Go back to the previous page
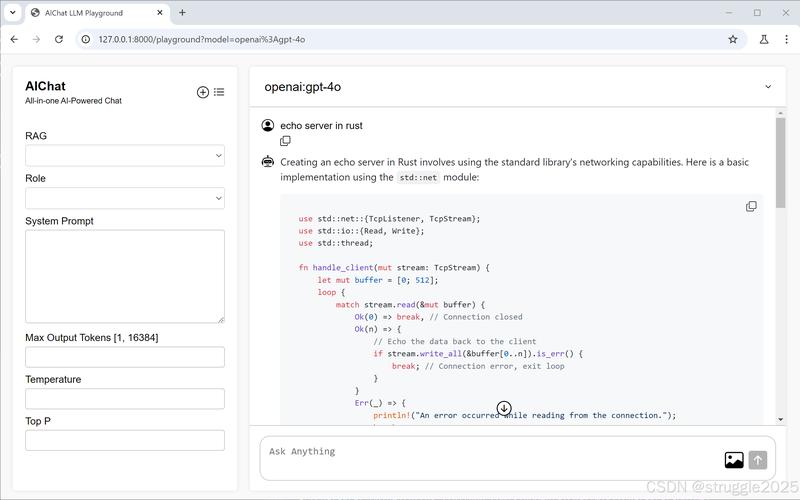 [14, 39]
